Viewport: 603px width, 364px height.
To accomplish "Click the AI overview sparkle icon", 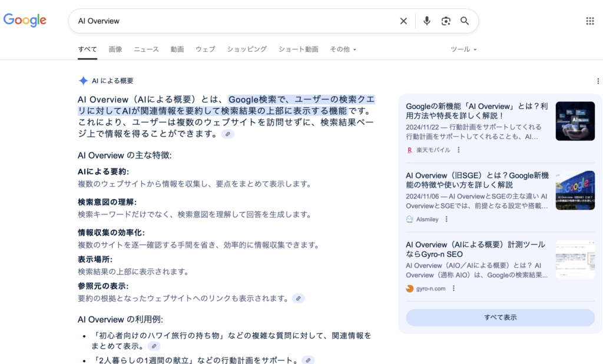I will click(83, 81).
